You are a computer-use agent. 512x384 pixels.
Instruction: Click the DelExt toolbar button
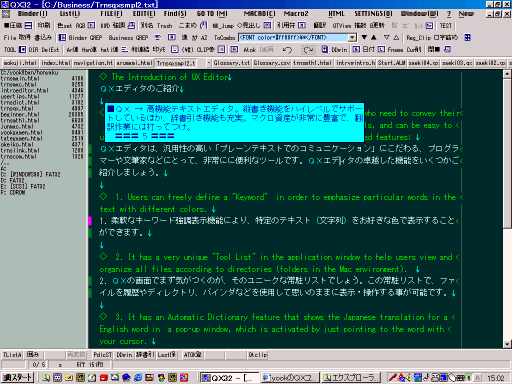tap(50, 50)
